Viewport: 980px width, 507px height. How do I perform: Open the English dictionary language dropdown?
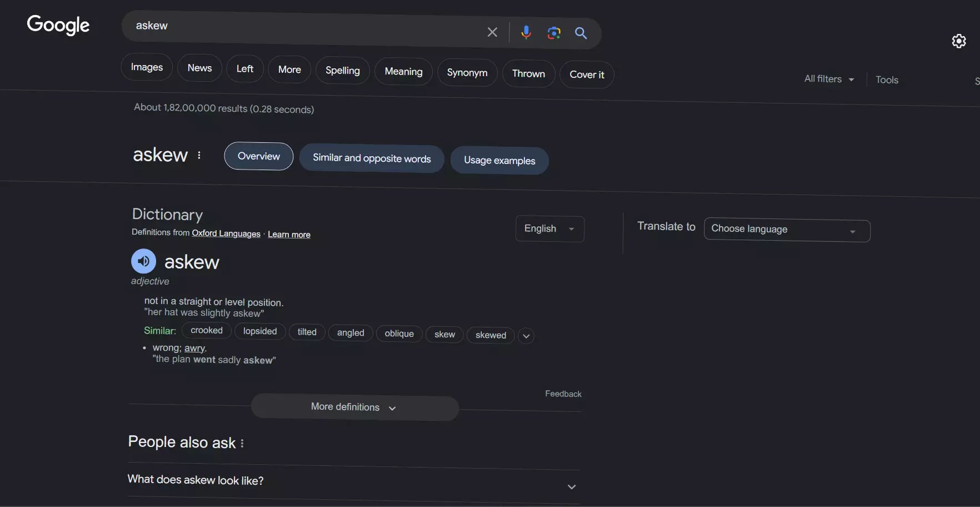click(x=549, y=228)
